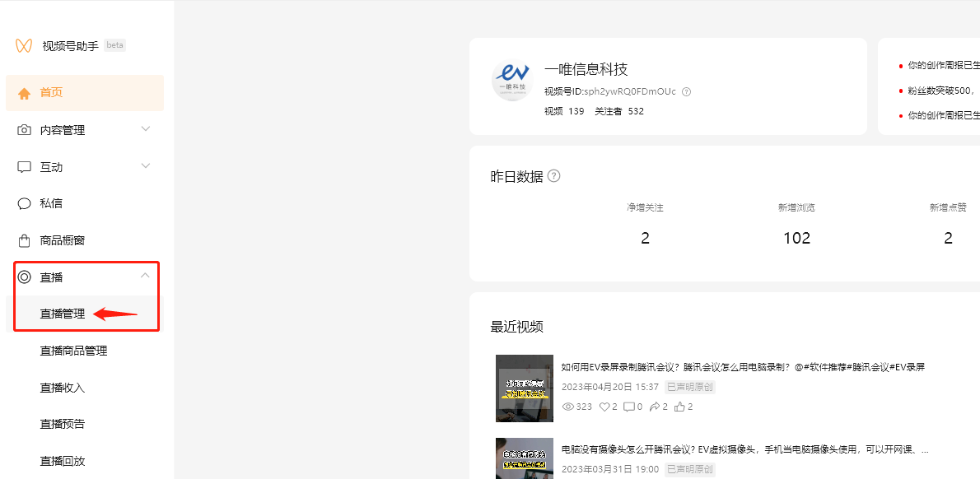Image resolution: width=980 pixels, height=479 pixels.
Task: Open the EV录屏 video thumbnail
Action: pos(525,388)
